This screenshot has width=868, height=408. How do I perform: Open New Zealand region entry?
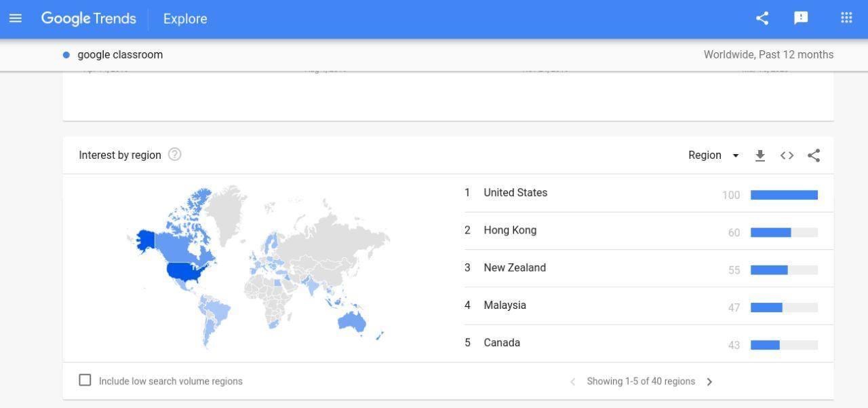coord(515,267)
